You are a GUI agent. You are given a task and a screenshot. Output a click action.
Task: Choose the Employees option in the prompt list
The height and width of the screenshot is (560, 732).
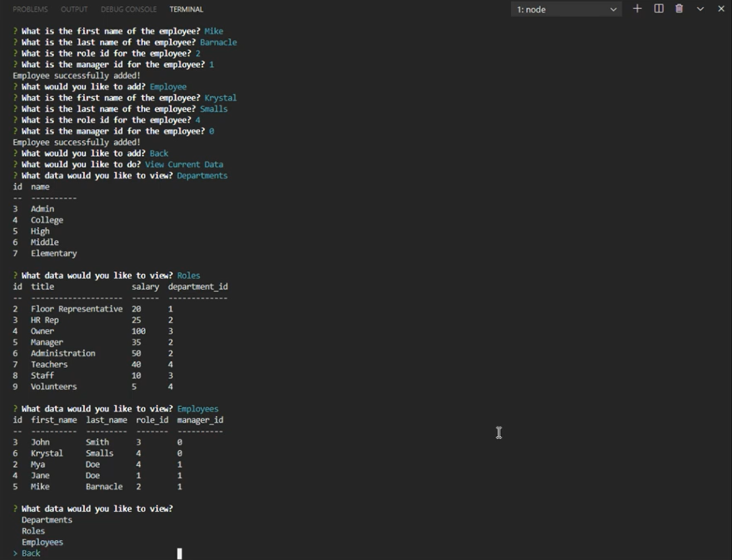coord(43,542)
